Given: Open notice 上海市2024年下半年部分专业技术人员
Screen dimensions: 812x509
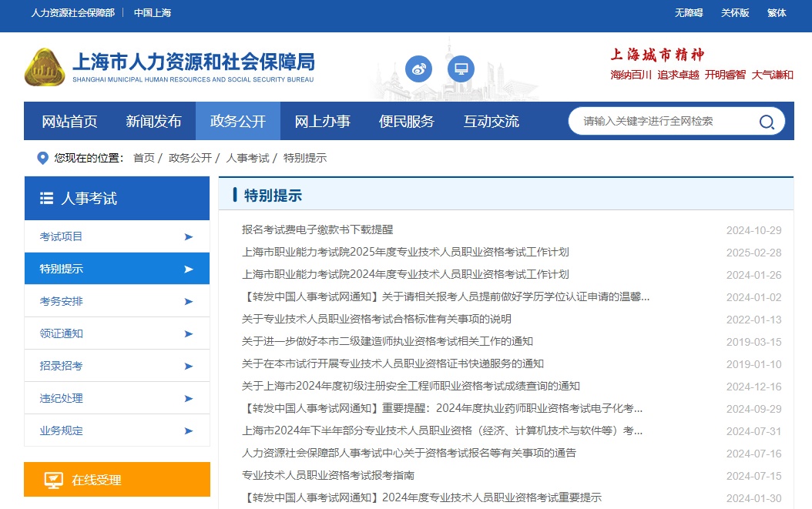Looking at the screenshot, I should pos(443,430).
